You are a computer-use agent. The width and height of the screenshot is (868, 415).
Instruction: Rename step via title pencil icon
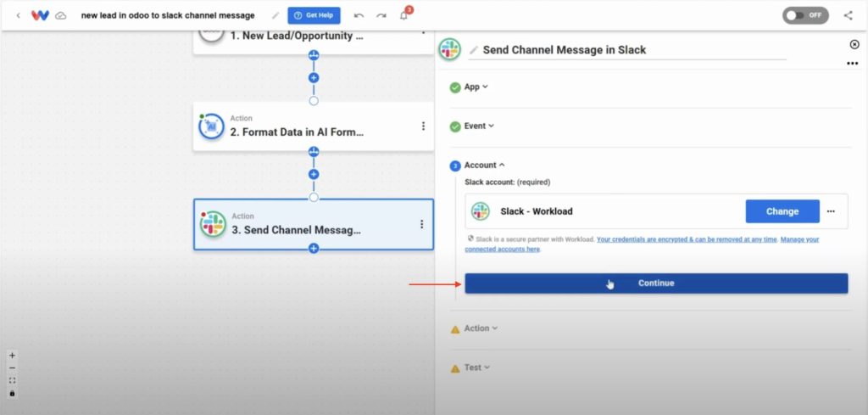[x=473, y=50]
